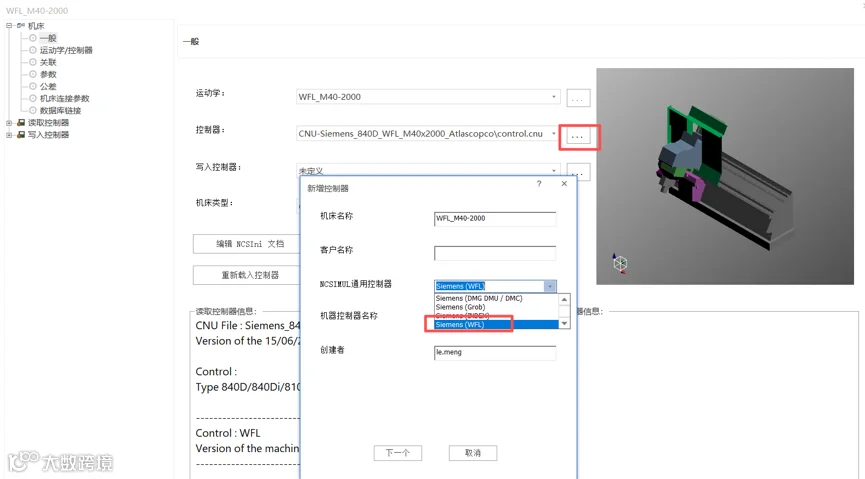
Task: Browse controller file with ... button
Action: click(578, 136)
